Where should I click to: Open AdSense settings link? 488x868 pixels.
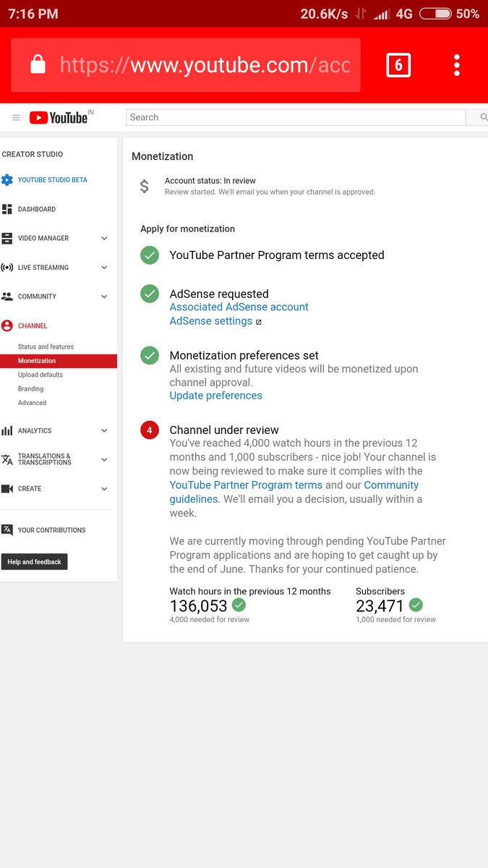(211, 320)
